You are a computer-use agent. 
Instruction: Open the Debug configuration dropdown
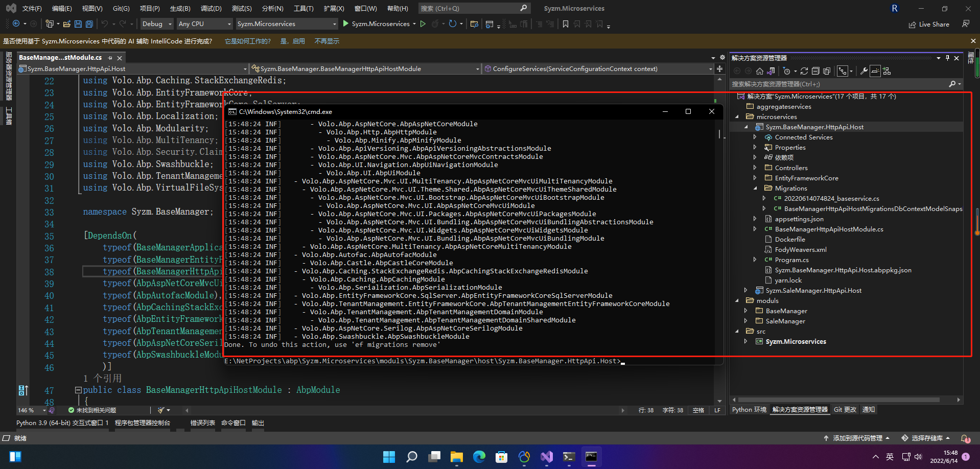pos(156,24)
